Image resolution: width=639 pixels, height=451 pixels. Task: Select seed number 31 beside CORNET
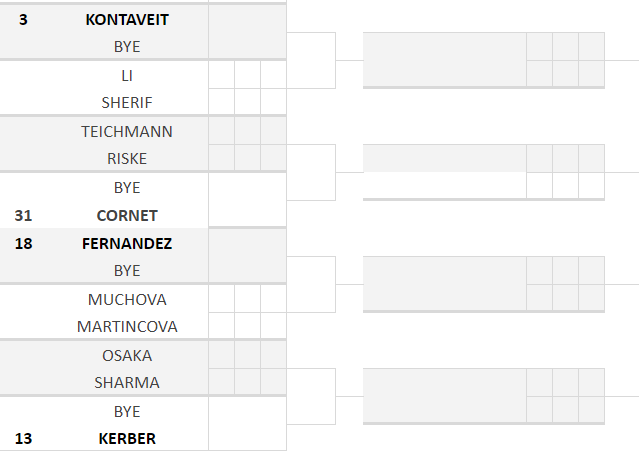23,215
